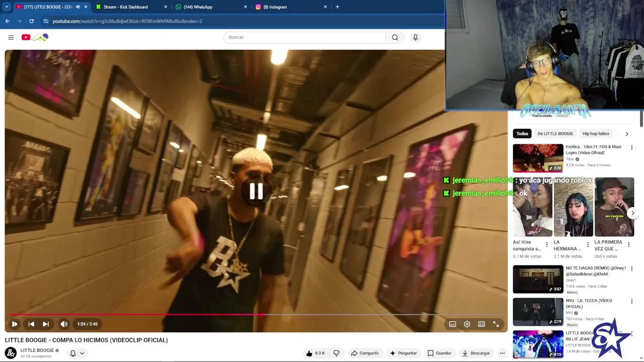Switch player to theater mode
644x362 pixels.
[481, 324]
